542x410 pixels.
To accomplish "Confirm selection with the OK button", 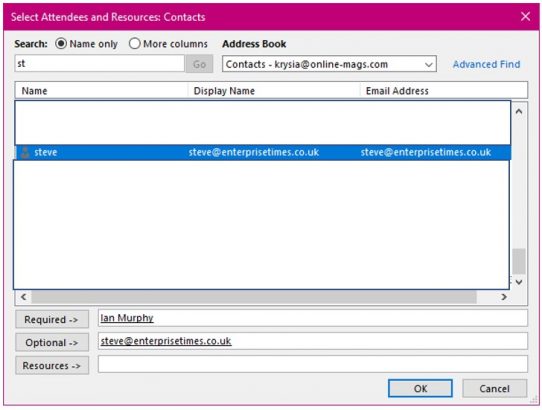I will click(420, 389).
